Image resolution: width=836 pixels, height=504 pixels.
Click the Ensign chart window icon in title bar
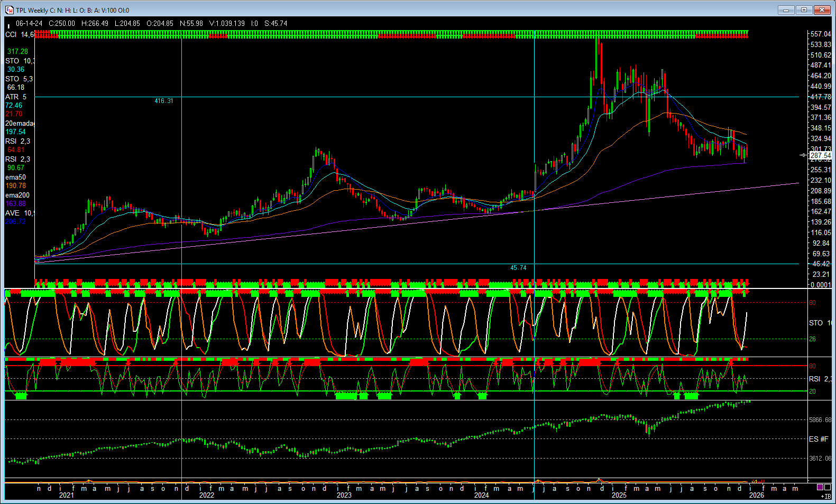pos(10,10)
